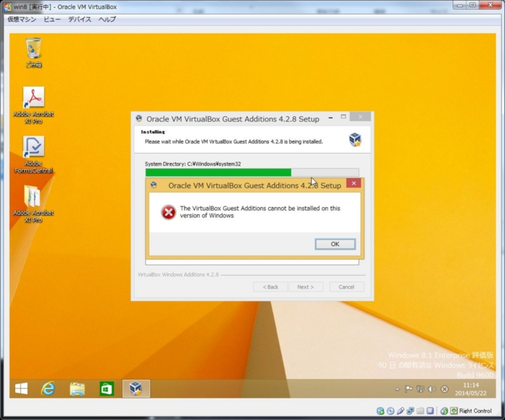Image resolution: width=505 pixels, height=420 pixels.
Task: Open the Windows Start button in the guest
Action: tap(21, 389)
